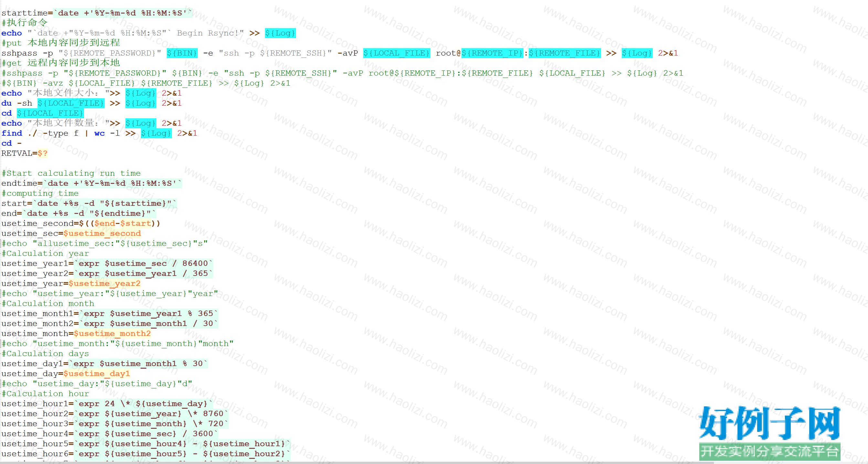Click the usetime_day1 assignment line

point(104,364)
